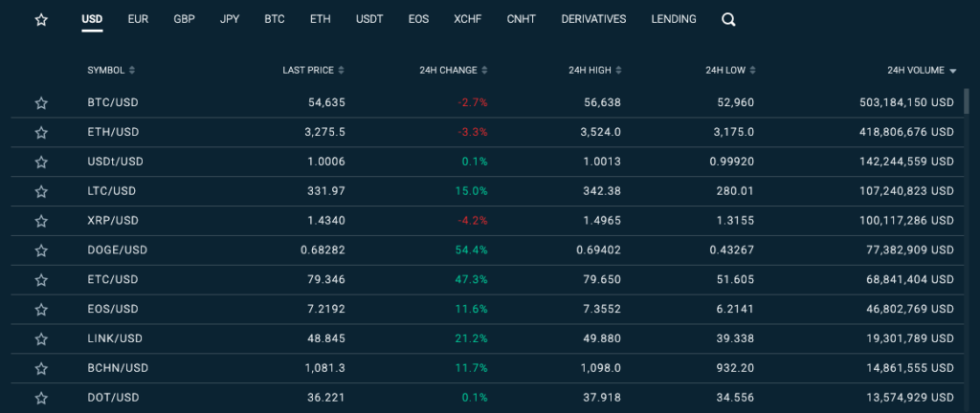Click BCHN 24H high 1,098.0

601,368
